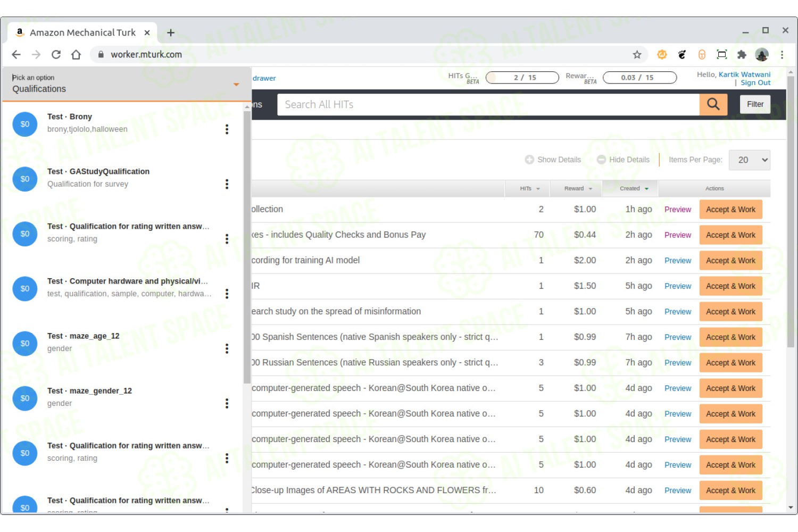This screenshot has height=532, width=798.
Task: Accept & Work on Russian Sentences HIT
Action: (730, 363)
